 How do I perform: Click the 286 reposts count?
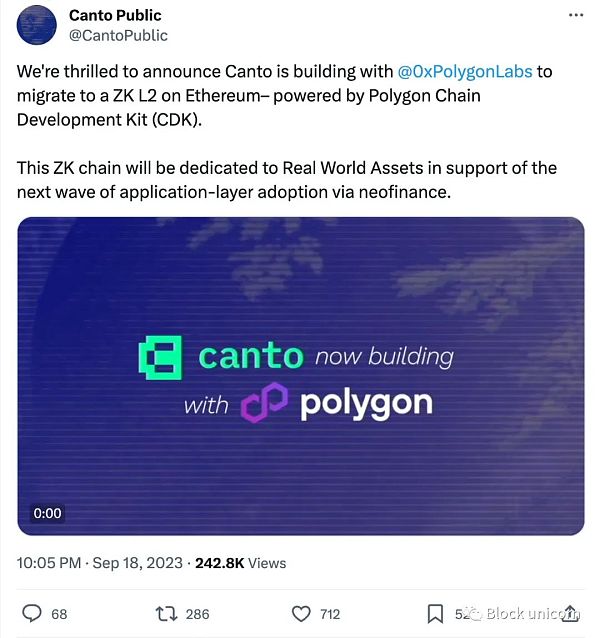pos(197,614)
